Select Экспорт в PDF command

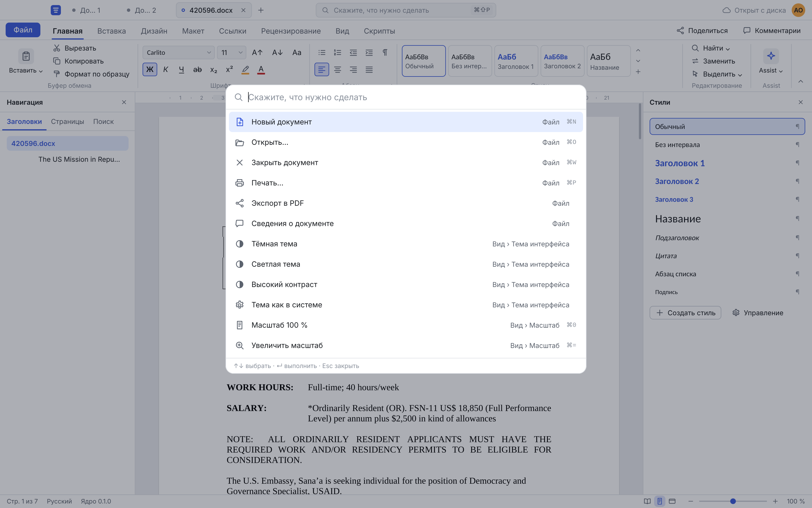tap(406, 203)
